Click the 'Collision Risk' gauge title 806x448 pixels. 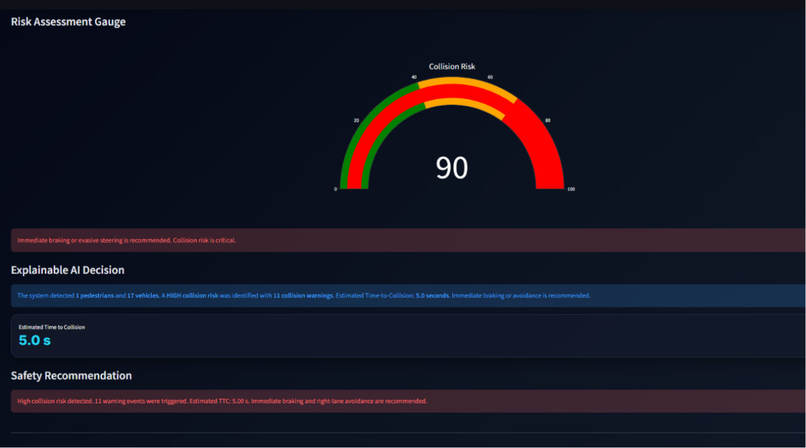point(452,66)
